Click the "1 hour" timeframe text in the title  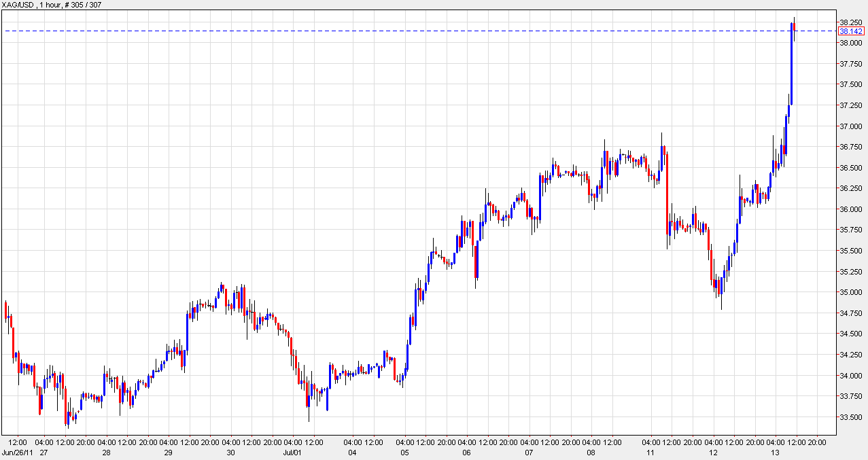pyautogui.click(x=49, y=5)
